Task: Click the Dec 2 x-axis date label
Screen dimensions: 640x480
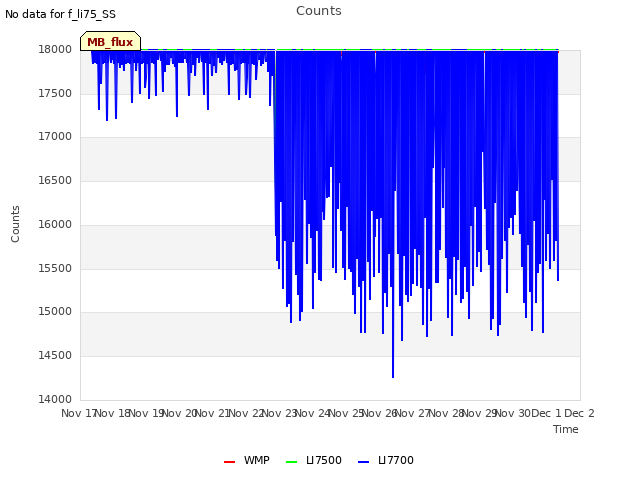Action: pos(579,413)
